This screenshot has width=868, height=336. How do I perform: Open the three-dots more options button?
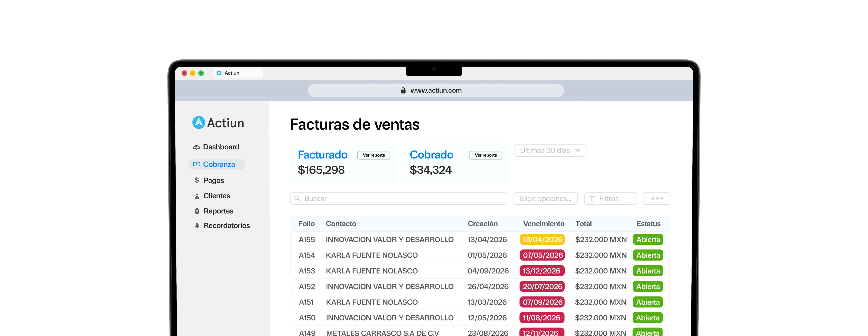click(657, 199)
